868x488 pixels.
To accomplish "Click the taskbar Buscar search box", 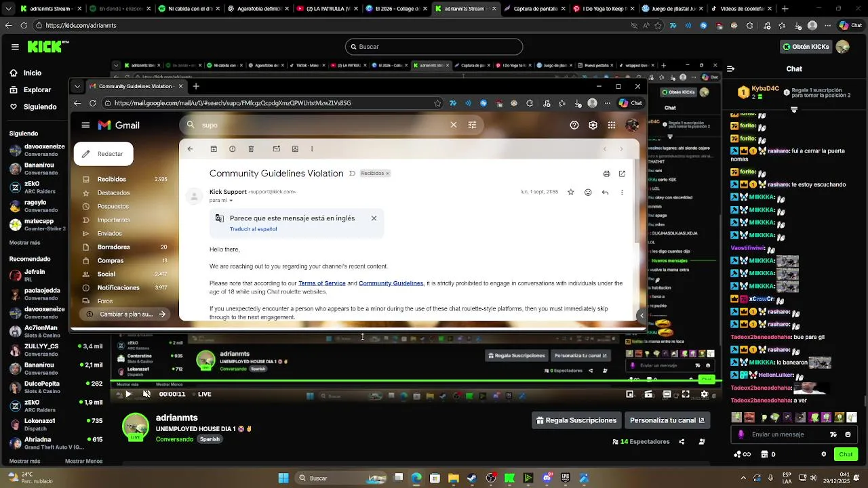I will coord(342,478).
